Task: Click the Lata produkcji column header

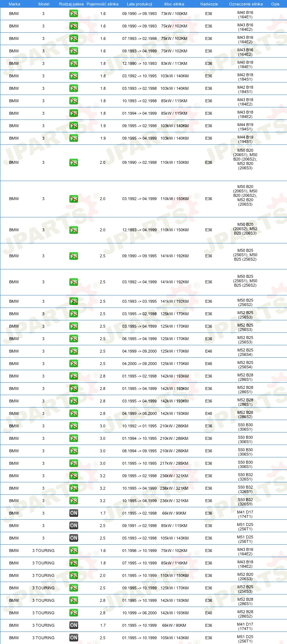Action: pyautogui.click(x=139, y=4)
